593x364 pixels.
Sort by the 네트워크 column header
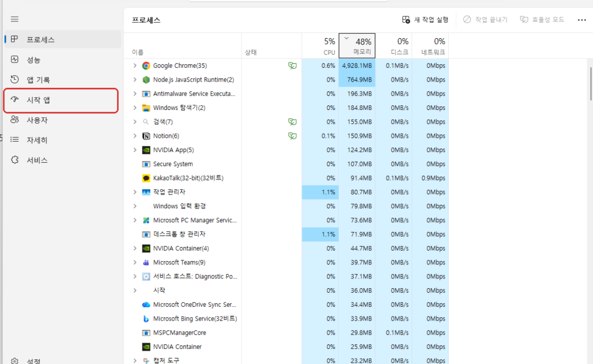[x=430, y=46]
